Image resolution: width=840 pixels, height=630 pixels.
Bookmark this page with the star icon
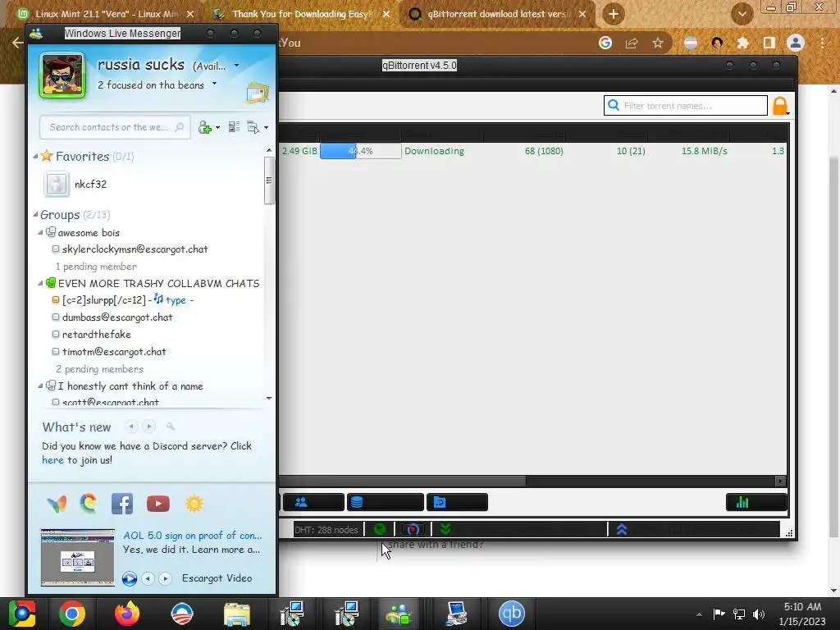(658, 43)
